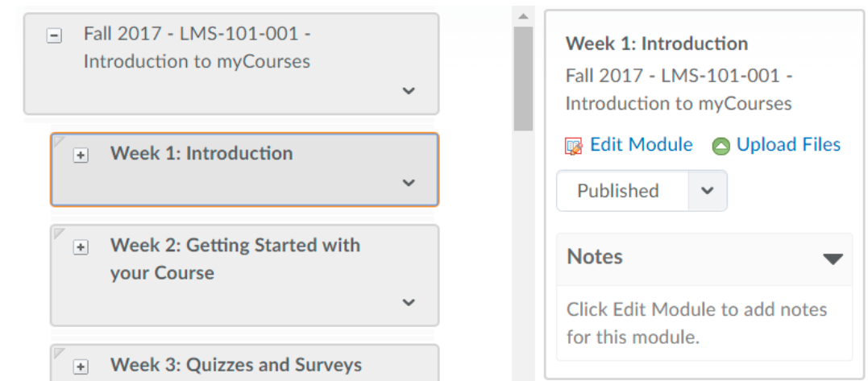The height and width of the screenshot is (381, 868).
Task: Select Week 1: Introduction module title
Action: [x=201, y=153]
